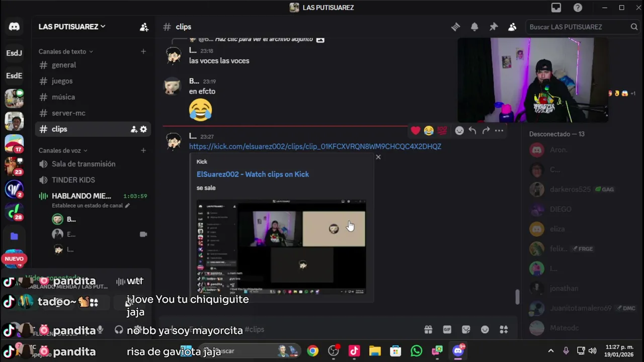Viewport: 644px width, 362px height.
Task: Open Discord inbox icon in title bar
Action: [556, 8]
